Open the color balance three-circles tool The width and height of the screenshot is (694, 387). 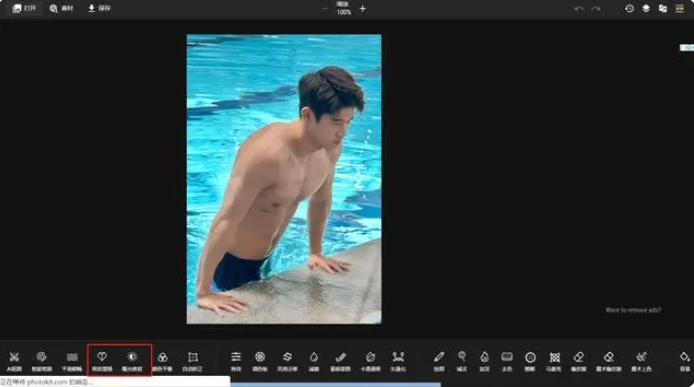pyautogui.click(x=162, y=361)
